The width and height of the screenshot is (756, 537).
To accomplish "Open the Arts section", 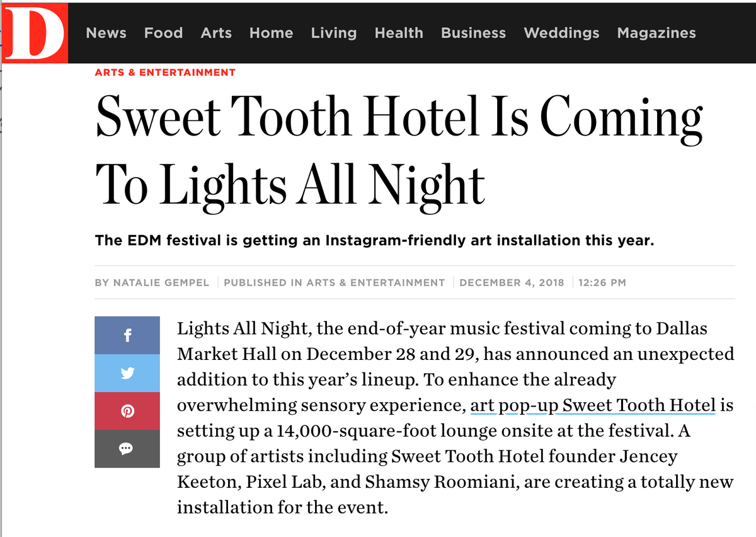I will coord(216,33).
